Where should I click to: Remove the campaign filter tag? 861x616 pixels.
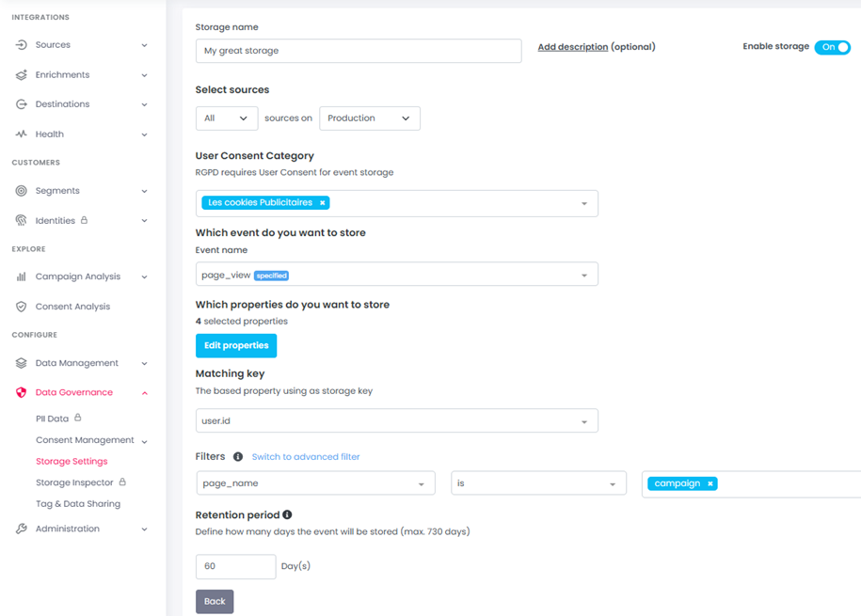click(x=710, y=483)
